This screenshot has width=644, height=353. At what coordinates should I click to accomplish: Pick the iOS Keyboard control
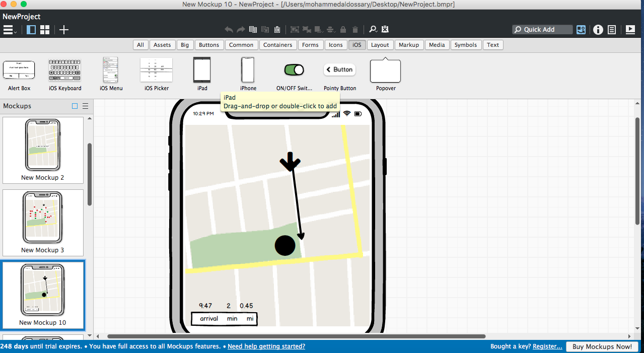click(65, 74)
